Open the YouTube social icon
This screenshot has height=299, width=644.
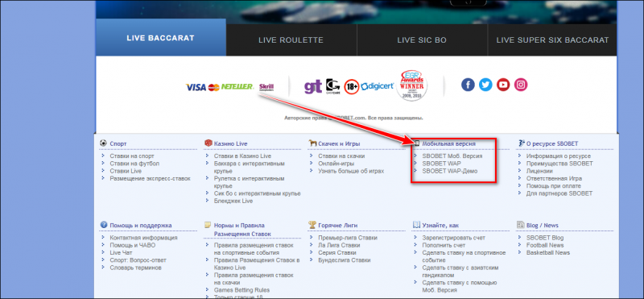click(x=503, y=85)
